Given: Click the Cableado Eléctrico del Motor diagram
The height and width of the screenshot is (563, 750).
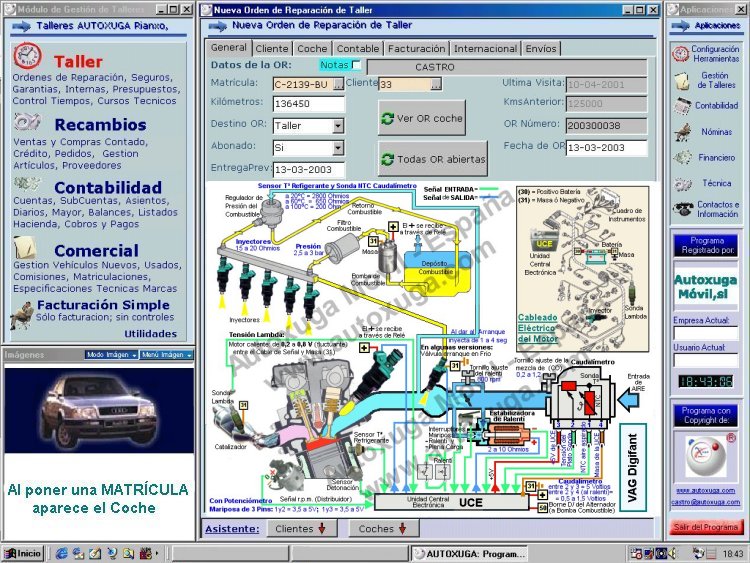Looking at the screenshot, I should click(x=583, y=269).
